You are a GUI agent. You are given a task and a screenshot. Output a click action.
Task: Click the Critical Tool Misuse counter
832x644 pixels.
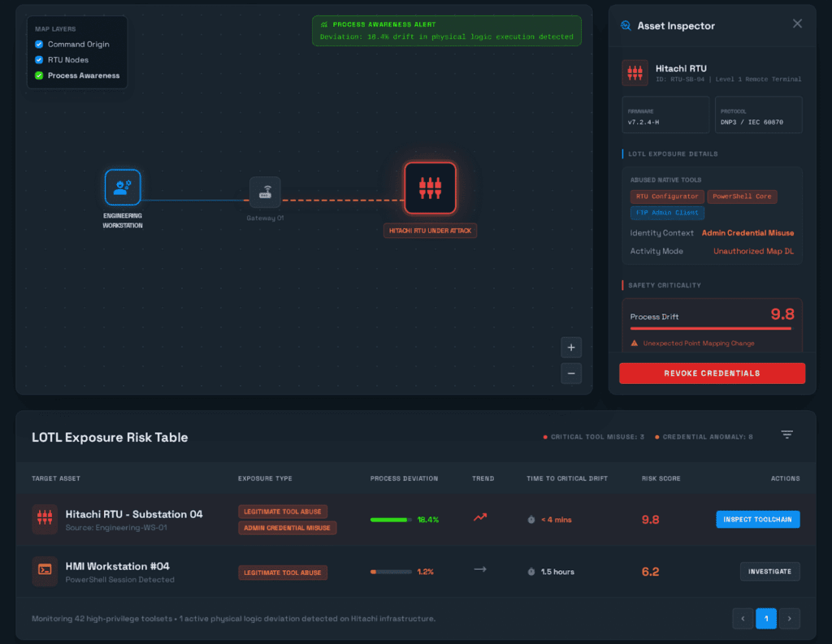pyautogui.click(x=593, y=437)
